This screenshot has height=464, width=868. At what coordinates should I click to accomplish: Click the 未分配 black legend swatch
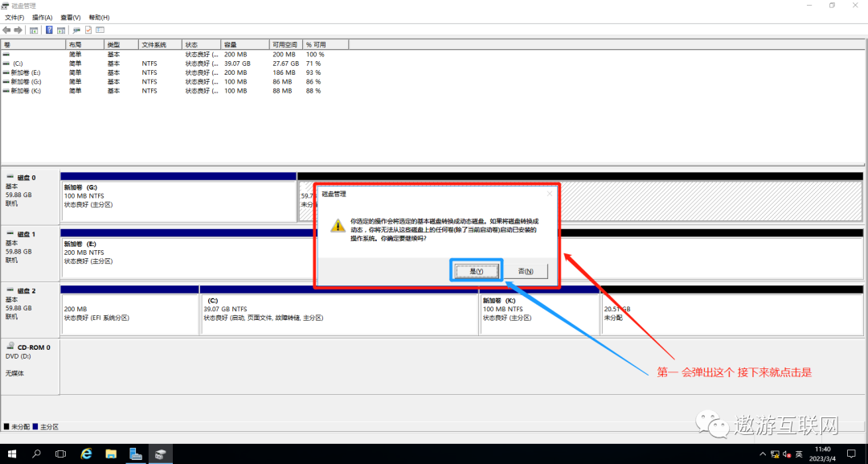pos(6,427)
